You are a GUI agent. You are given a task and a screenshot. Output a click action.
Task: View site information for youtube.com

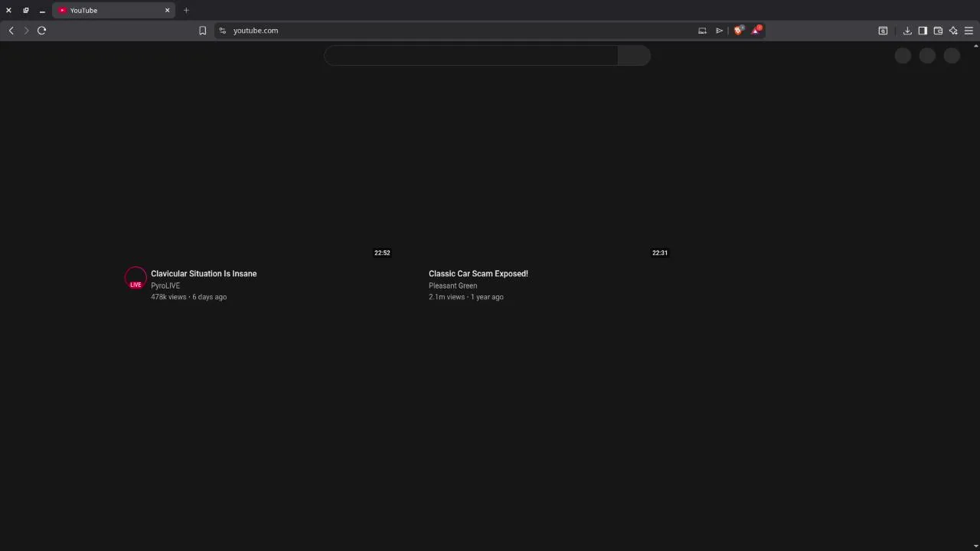pos(223,31)
